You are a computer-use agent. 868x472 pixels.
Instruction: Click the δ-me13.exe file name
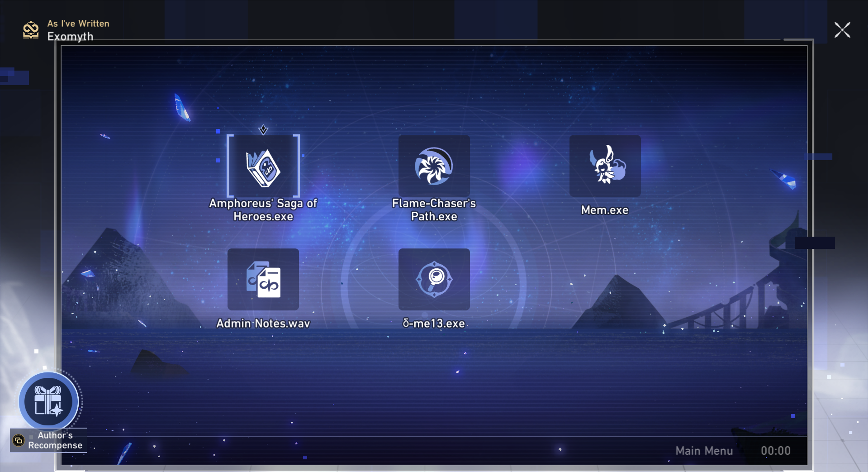434,324
